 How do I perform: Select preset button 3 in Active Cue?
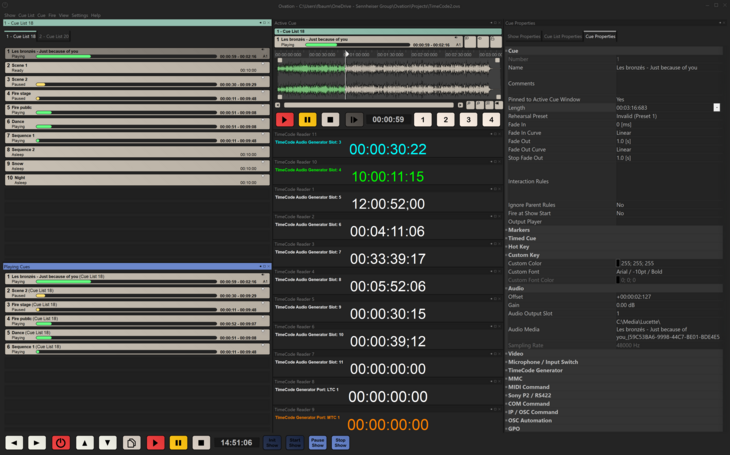click(468, 120)
